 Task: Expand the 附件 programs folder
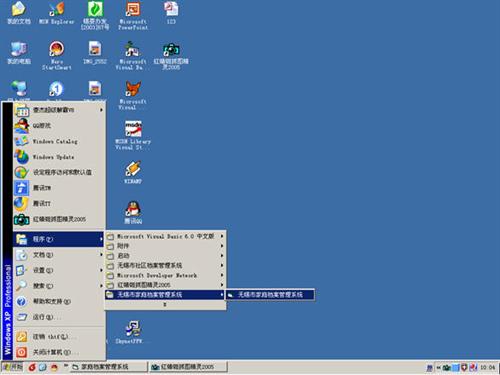click(x=165, y=246)
